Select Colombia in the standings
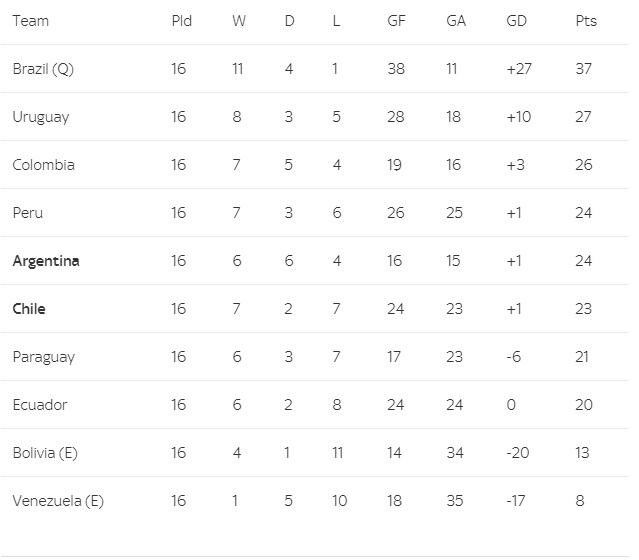Screen dimensions: 639x560 [43, 165]
